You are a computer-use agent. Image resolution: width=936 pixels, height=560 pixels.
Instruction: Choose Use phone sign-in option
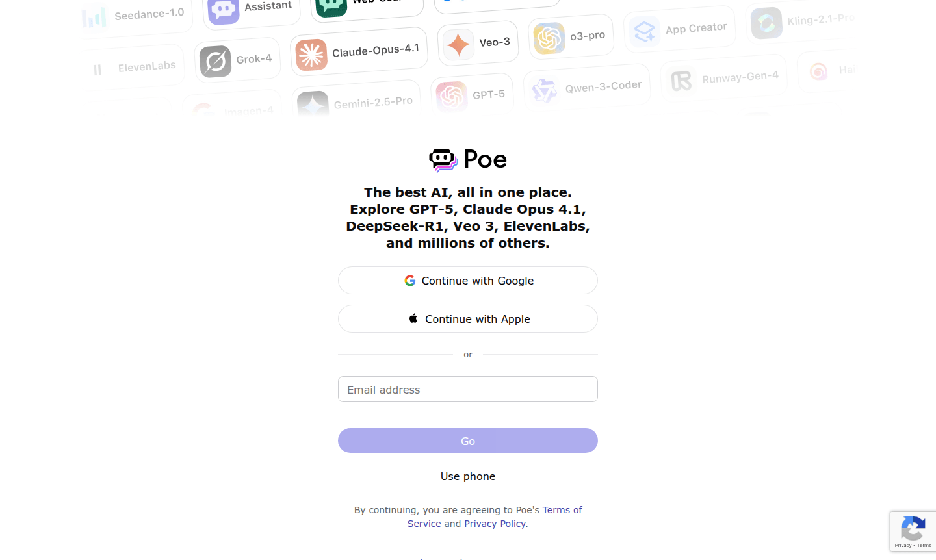click(467, 476)
